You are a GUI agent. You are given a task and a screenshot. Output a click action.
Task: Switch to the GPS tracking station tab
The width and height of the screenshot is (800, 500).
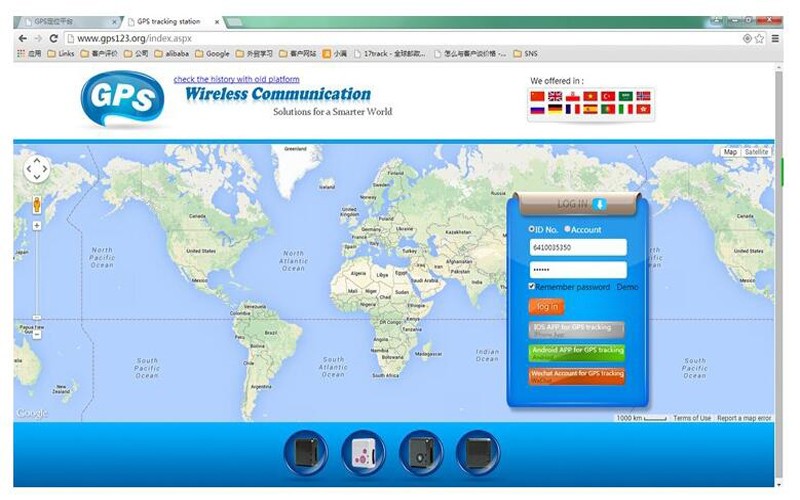tap(170, 20)
